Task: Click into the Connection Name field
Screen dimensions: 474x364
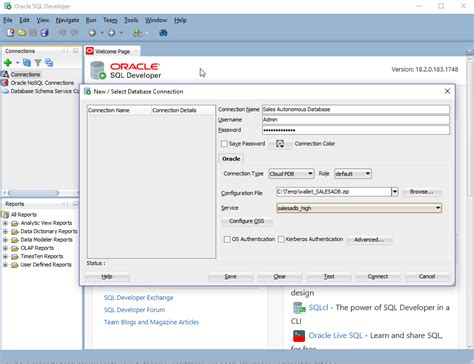Action: pyautogui.click(x=356, y=109)
